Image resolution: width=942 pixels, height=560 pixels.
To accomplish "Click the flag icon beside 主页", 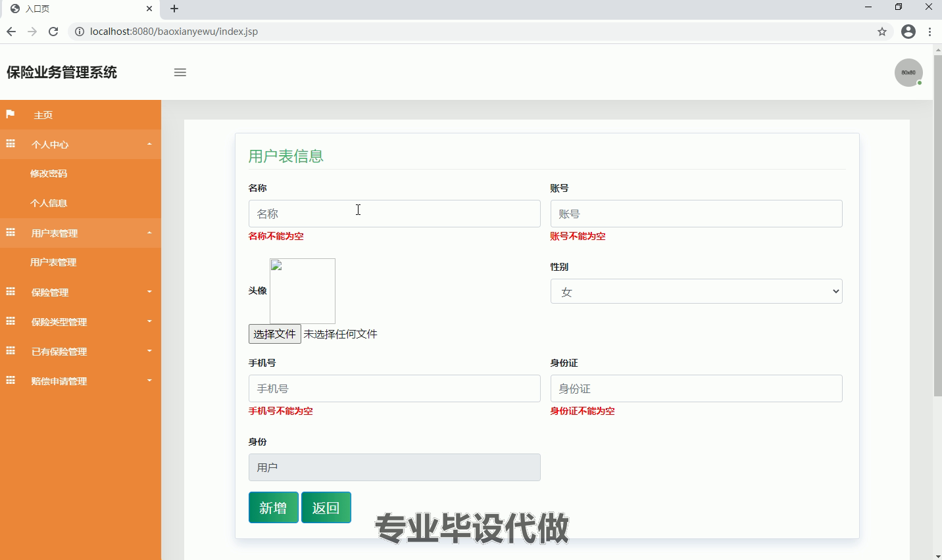I will tap(11, 114).
